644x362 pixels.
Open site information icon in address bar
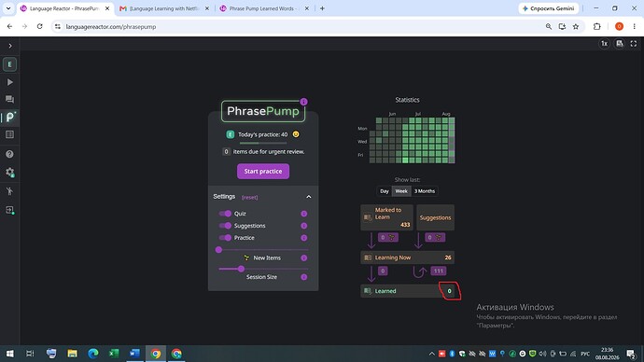58,27
